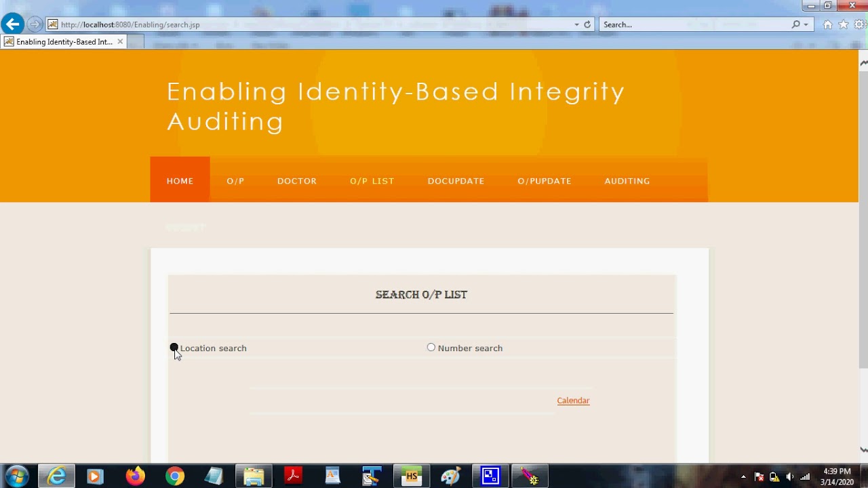Click the page vertical scrollbar thumb
This screenshot has width=868, height=488.
point(863,219)
